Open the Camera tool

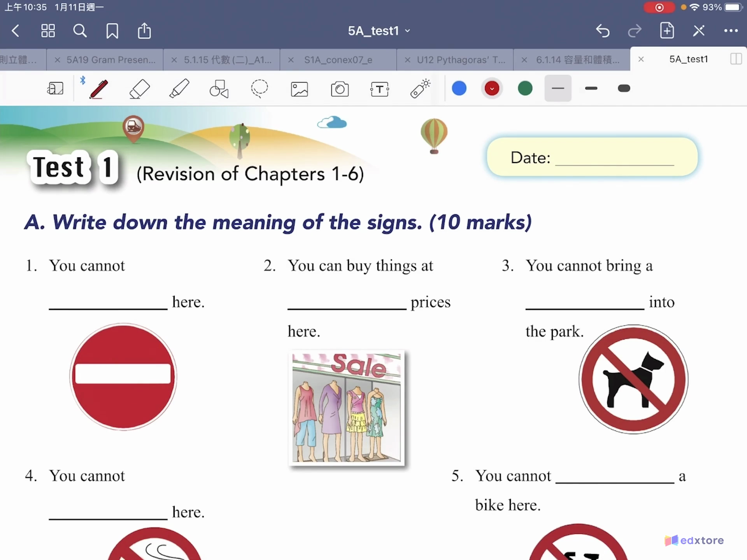(340, 89)
